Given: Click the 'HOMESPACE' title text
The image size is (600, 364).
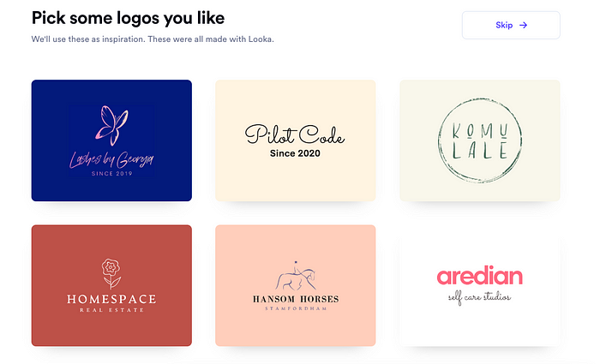Looking at the screenshot, I should 111,299.
